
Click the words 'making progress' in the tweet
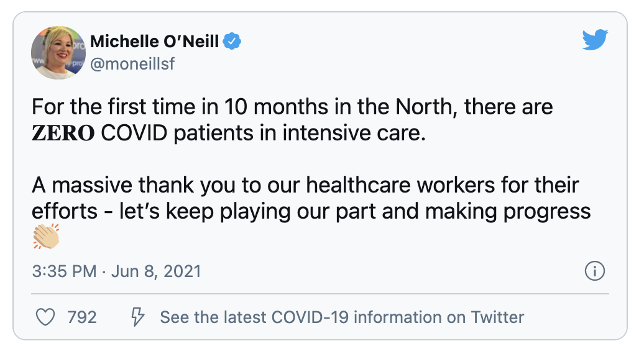(507, 211)
